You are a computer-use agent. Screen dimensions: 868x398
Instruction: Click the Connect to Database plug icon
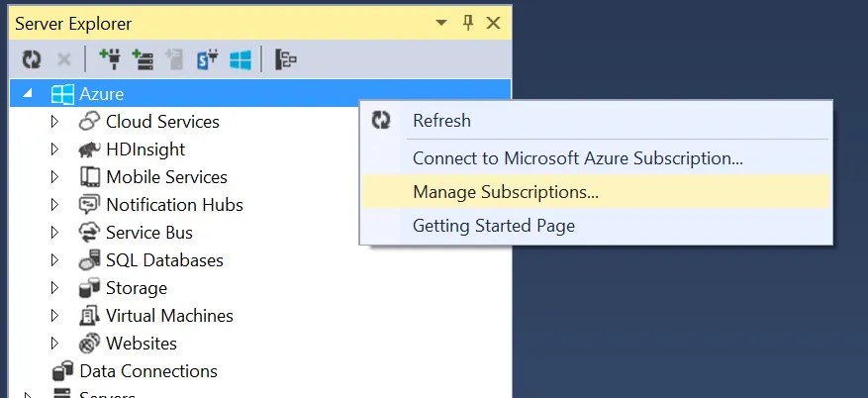[110, 59]
